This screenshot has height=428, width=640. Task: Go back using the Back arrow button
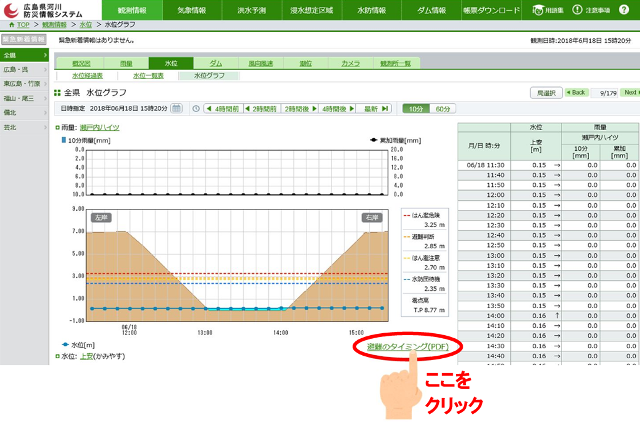click(x=576, y=92)
